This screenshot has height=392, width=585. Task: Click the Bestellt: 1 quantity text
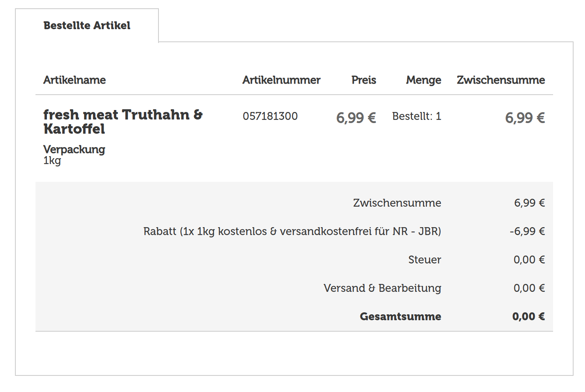[x=417, y=116]
